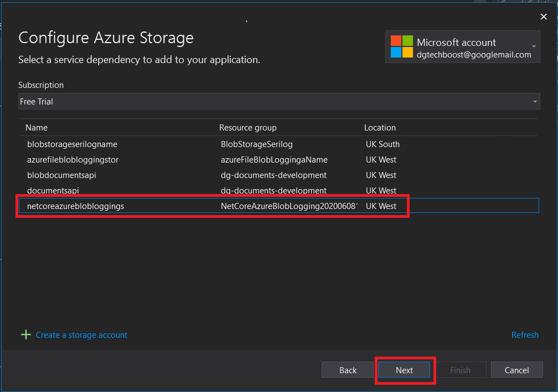Proceed by clicking the Next button
558x392 pixels.
404,370
